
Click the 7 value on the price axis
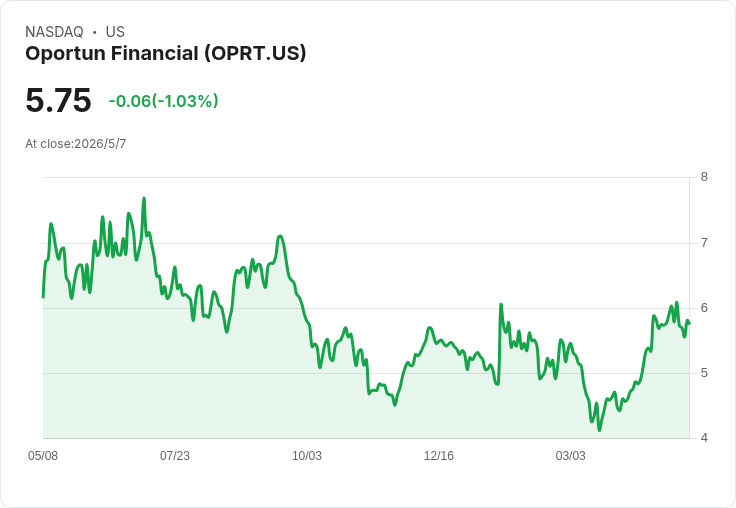(704, 243)
